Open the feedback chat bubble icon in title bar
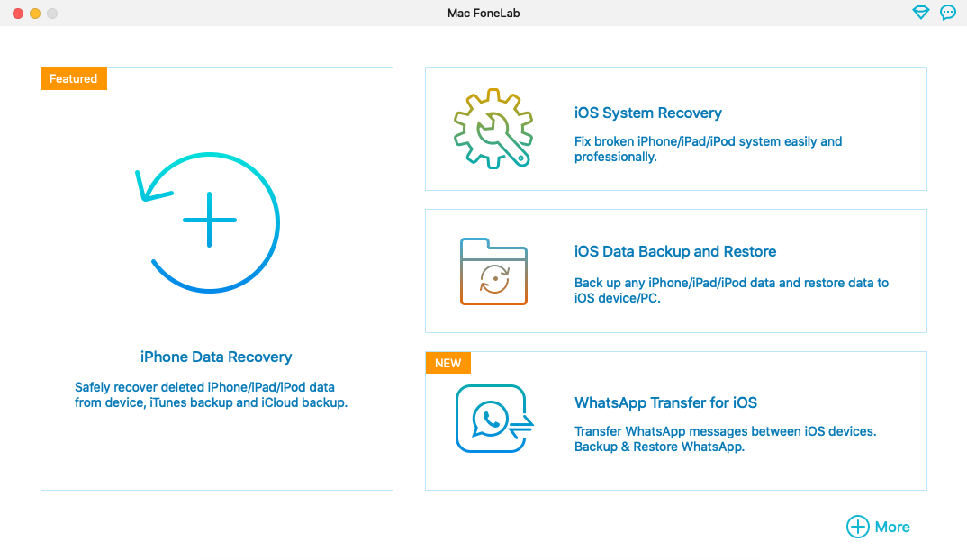 [x=948, y=13]
